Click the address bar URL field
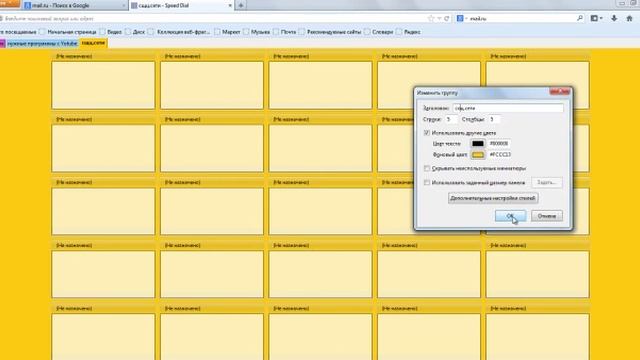 [x=212, y=19]
